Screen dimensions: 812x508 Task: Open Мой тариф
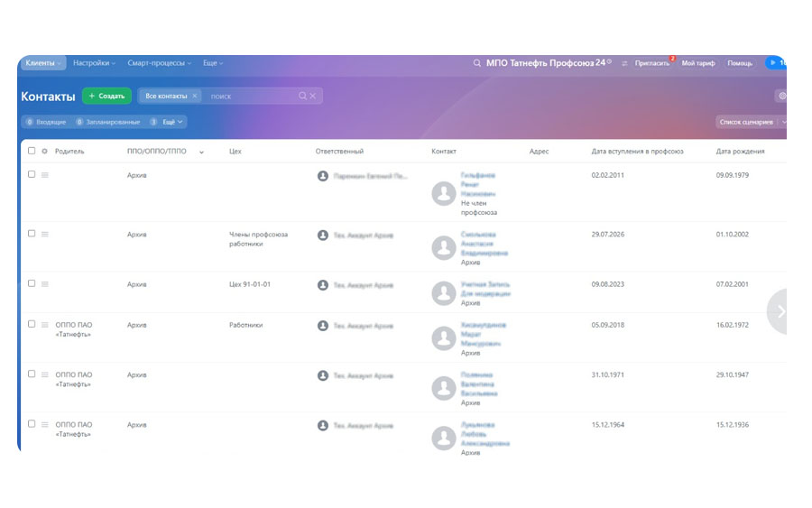point(698,63)
